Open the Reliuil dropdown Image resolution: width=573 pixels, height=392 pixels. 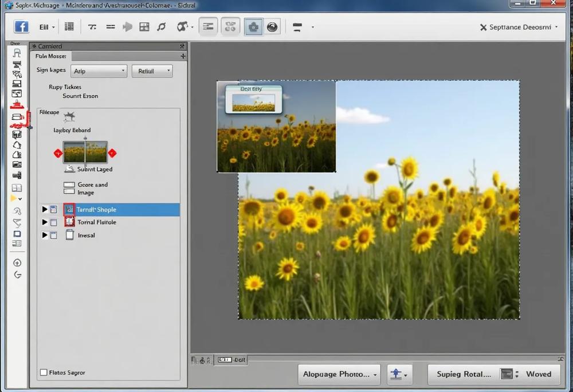click(152, 71)
